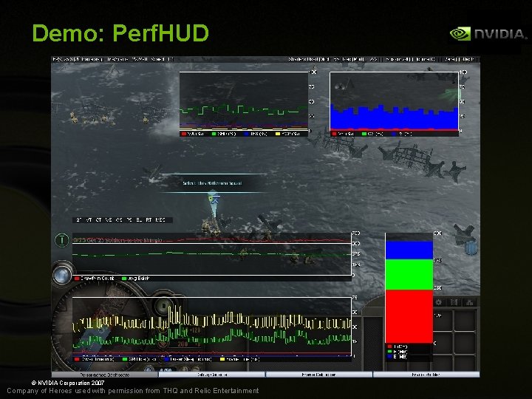Click the gear icon in the game command panel
532x399 pixels.
click(x=439, y=302)
